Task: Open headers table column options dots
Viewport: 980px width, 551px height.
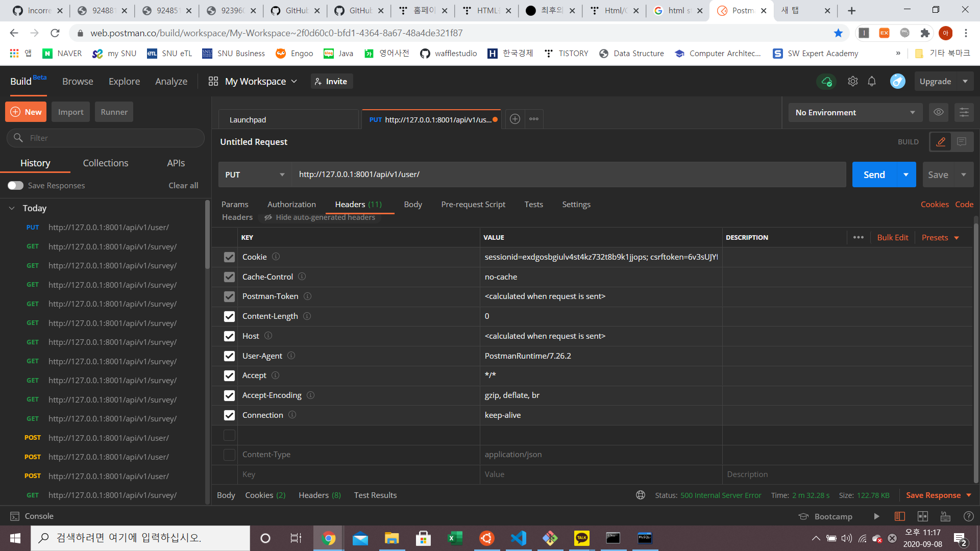Action: 859,237
